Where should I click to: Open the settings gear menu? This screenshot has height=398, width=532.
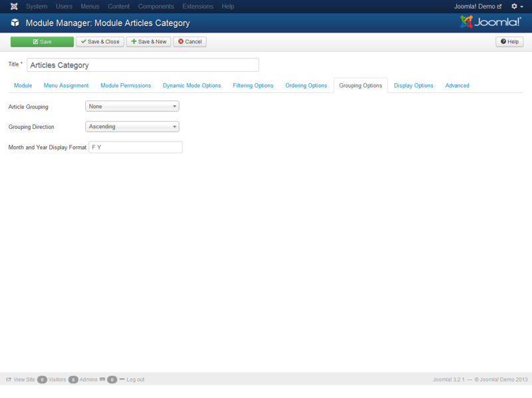517,7
